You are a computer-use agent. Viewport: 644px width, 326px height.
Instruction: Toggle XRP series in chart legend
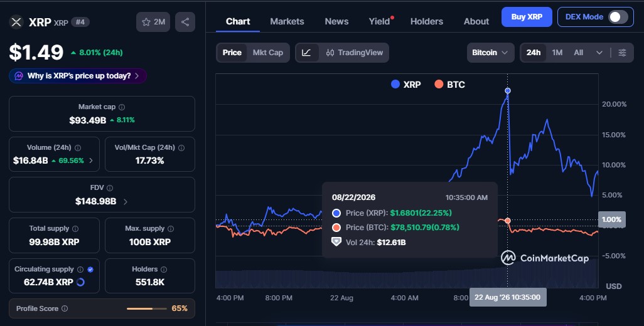click(405, 85)
